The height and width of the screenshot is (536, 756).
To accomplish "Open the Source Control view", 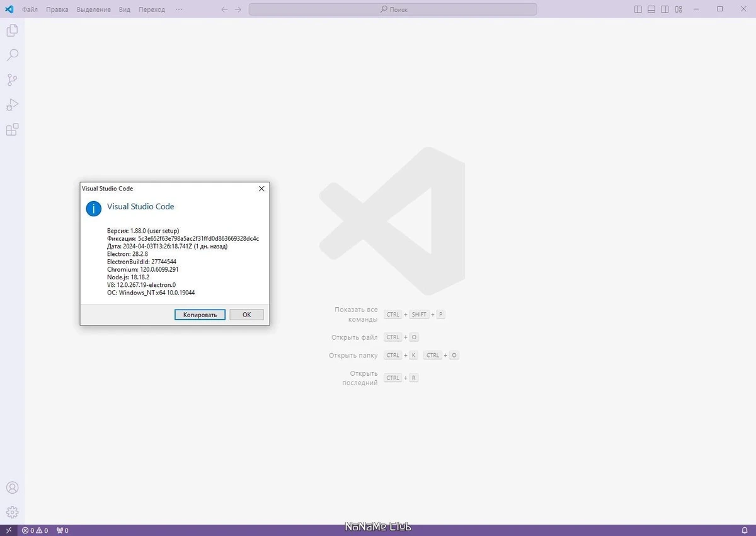I will point(12,80).
